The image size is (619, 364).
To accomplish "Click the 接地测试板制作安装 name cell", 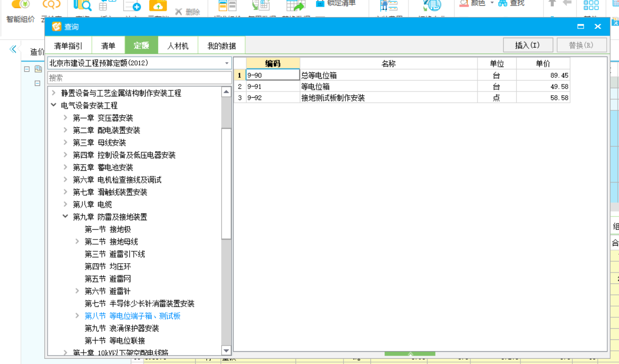I will [x=388, y=98].
